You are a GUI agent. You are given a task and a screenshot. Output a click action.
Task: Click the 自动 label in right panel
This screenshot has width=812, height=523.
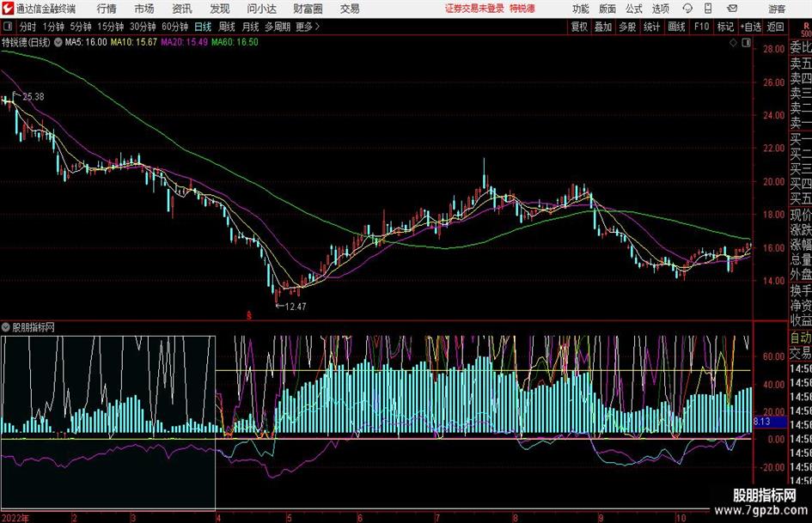[801, 338]
